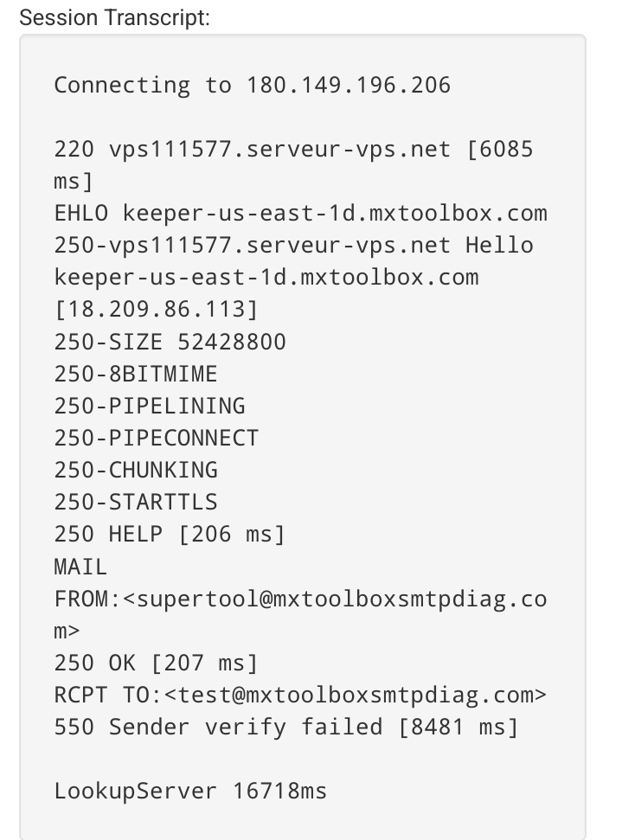
Task: Click the 250 OK [207 ms] line
Action: (157, 664)
